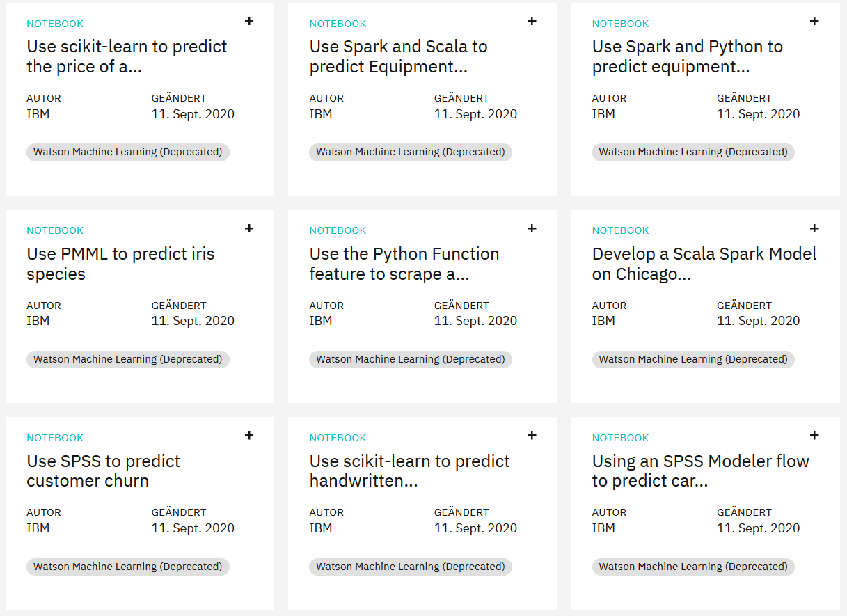Image resolution: width=847 pixels, height=616 pixels.
Task: Click NOTEBOOK label on Chicago Scala Spark card
Action: point(620,230)
